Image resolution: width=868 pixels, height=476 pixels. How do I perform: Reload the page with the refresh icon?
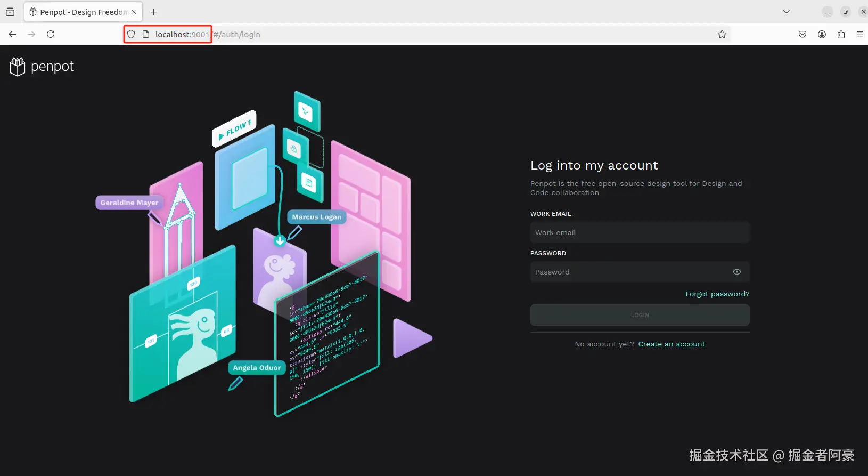51,34
